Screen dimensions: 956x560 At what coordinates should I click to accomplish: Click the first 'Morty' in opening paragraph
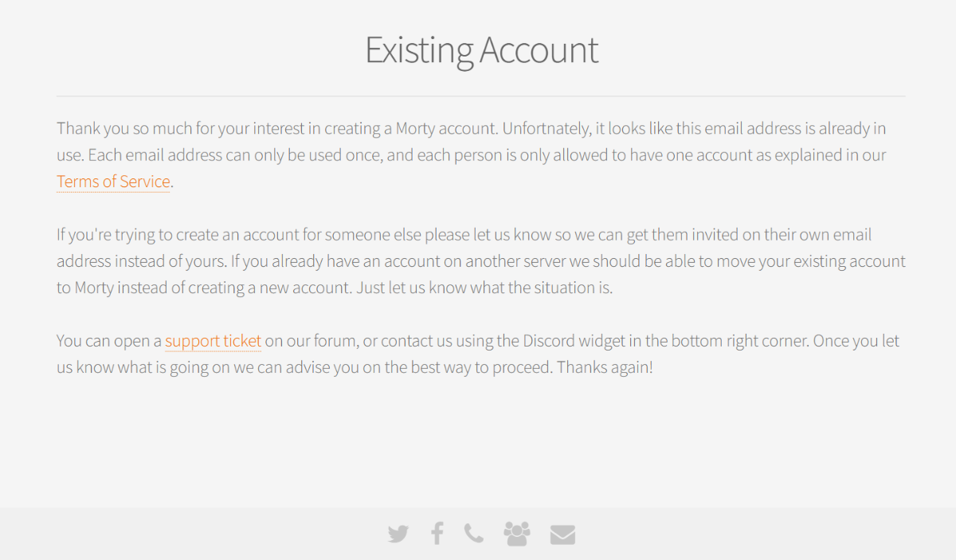point(417,128)
